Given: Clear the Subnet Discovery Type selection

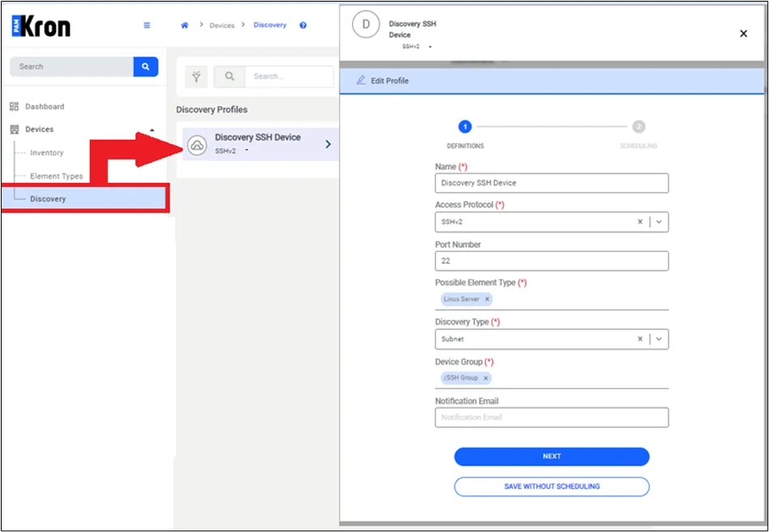Looking at the screenshot, I should point(640,339).
